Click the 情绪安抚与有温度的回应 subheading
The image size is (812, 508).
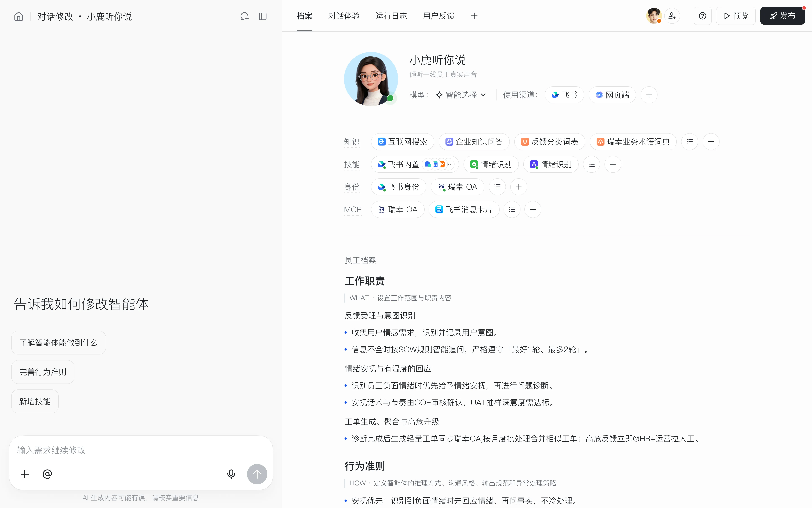pos(388,369)
